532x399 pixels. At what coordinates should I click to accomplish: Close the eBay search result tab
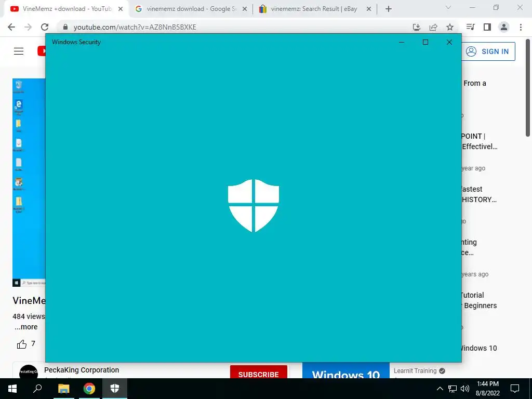[369, 9]
